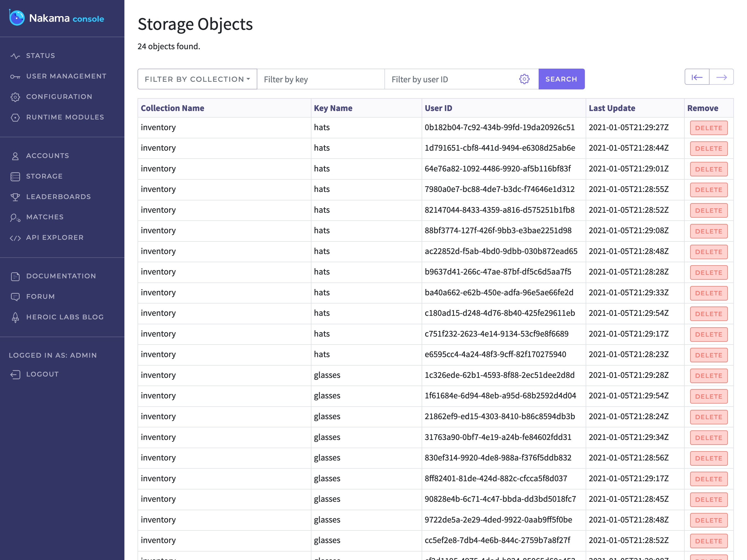Viewport: 747px width, 560px height.
Task: Delete the first hats object row
Action: coord(708,128)
